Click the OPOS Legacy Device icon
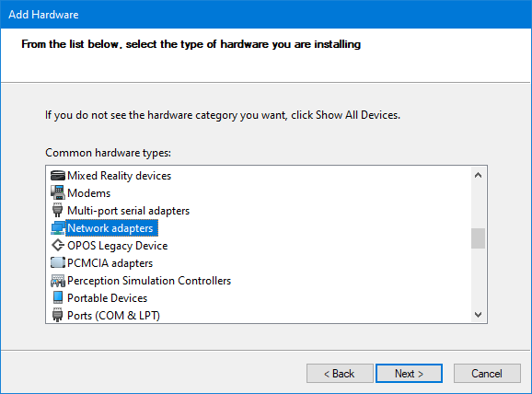 point(58,246)
